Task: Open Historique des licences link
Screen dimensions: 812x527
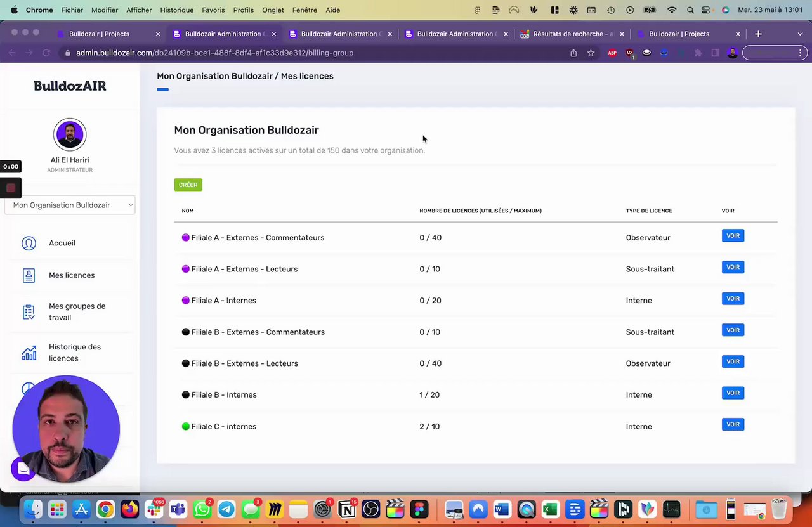Action: pyautogui.click(x=75, y=353)
